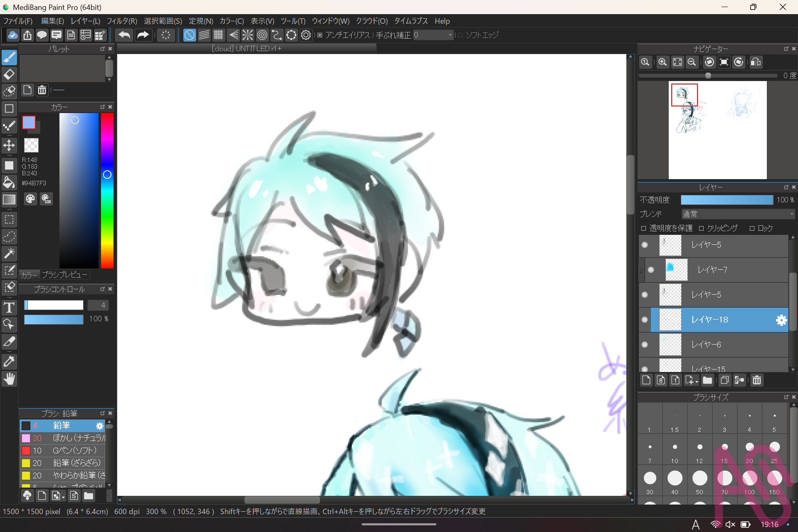This screenshot has height=532, width=798.
Task: Select the Eraser tool
Action: coord(9,74)
